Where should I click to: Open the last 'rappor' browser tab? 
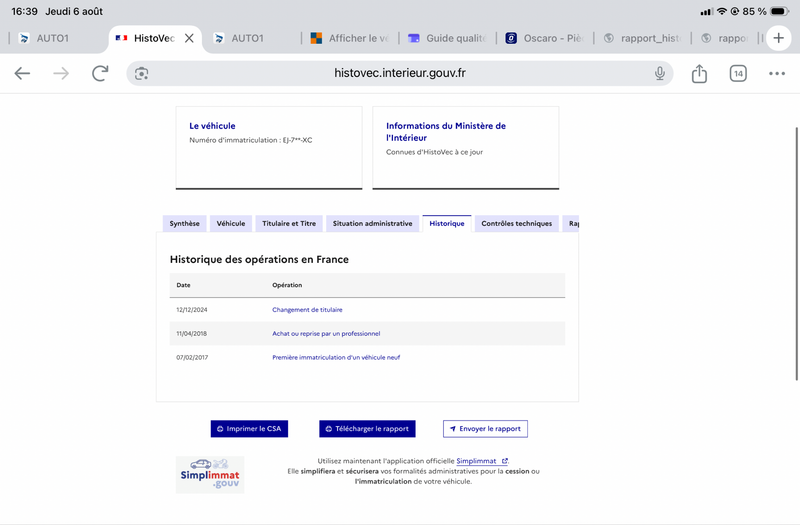click(x=724, y=38)
